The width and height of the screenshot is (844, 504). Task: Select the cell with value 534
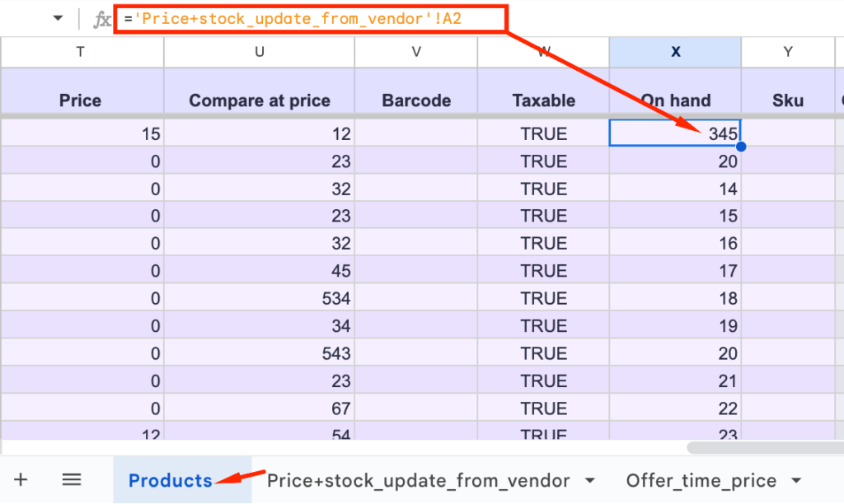pyautogui.click(x=260, y=298)
